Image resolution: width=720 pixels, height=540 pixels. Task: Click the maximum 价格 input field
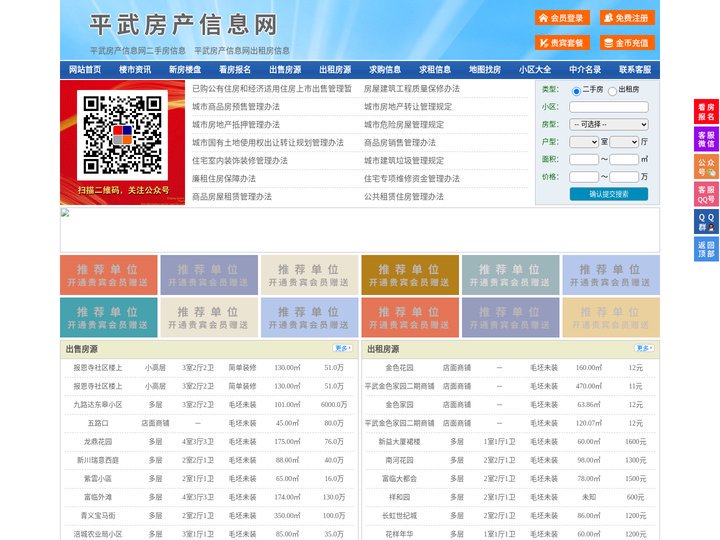point(624,177)
